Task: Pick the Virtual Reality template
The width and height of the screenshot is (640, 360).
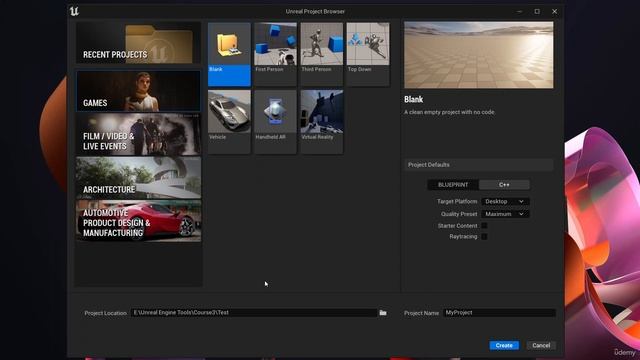Action: [322, 122]
